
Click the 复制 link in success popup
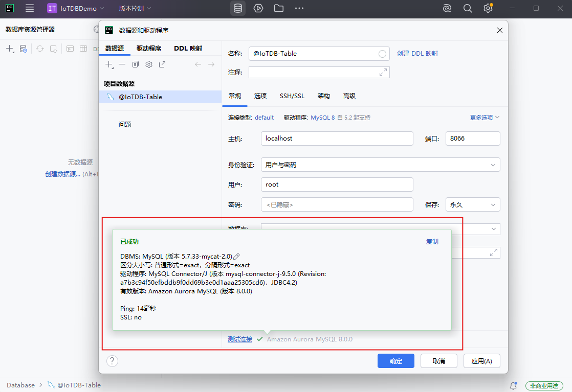tap(432, 241)
